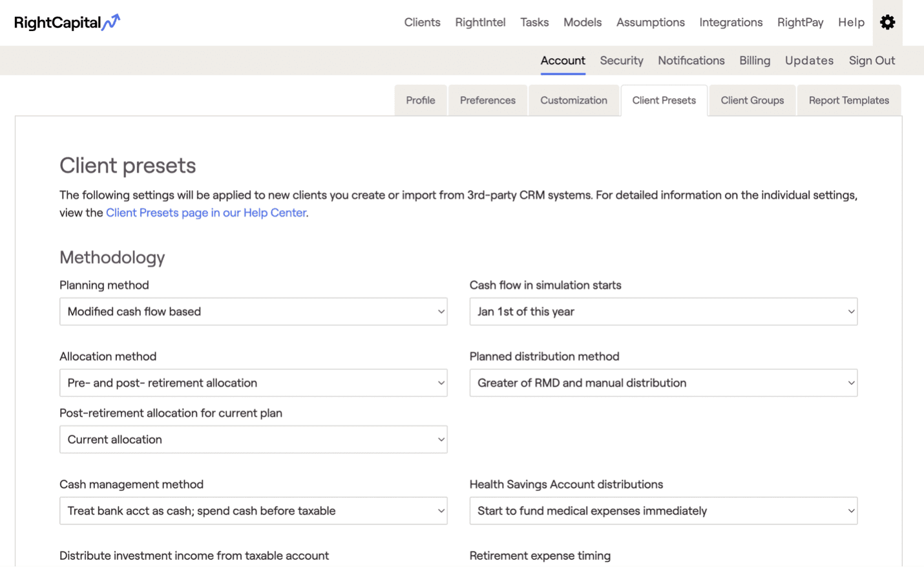Open the Customization tab

click(x=574, y=100)
